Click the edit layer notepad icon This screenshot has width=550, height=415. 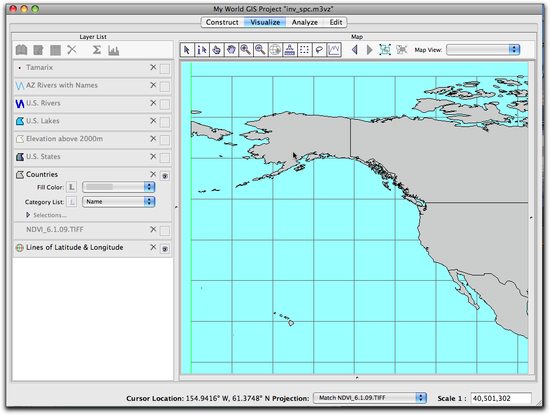click(x=38, y=50)
